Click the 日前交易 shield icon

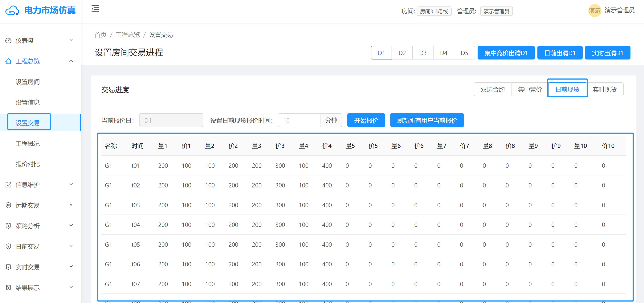9,246
